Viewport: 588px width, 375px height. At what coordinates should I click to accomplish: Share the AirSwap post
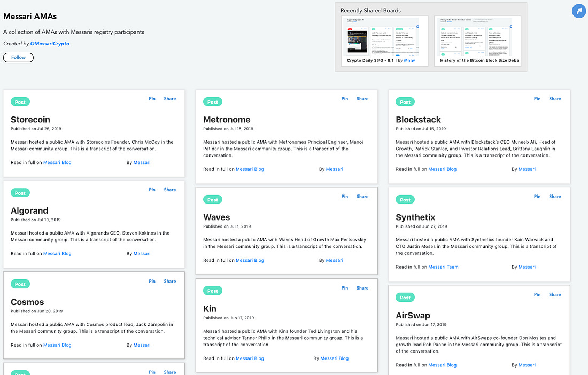555,295
